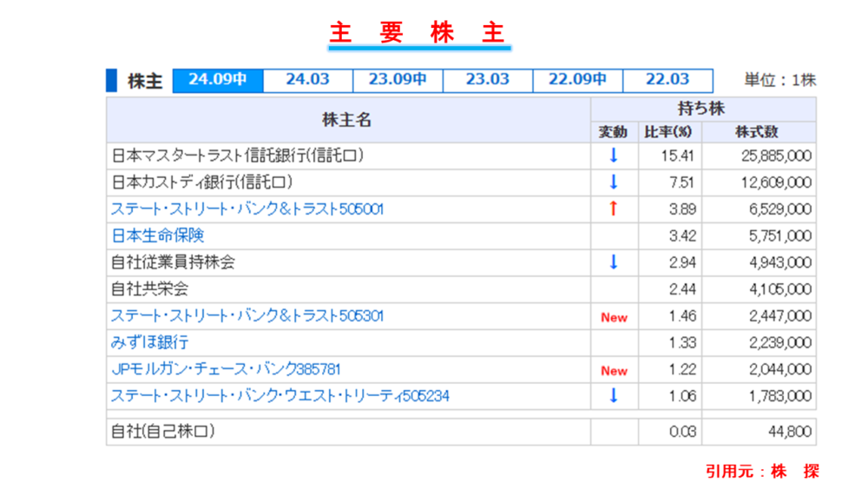Open the 日本生命保険 shareholder link

coord(158,236)
